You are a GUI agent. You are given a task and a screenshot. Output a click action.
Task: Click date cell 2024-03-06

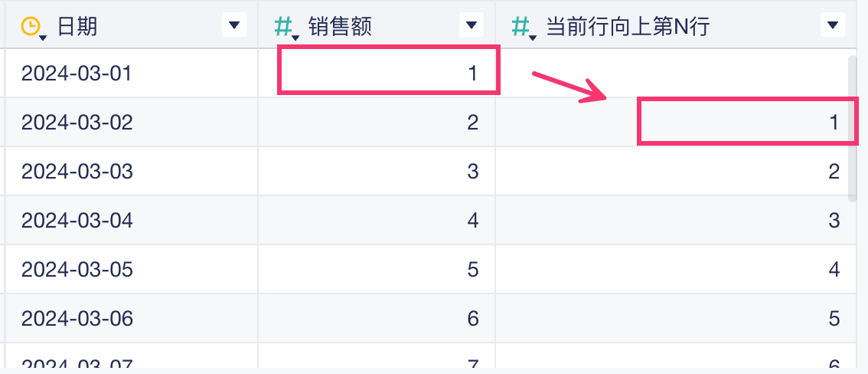pyautogui.click(x=77, y=318)
